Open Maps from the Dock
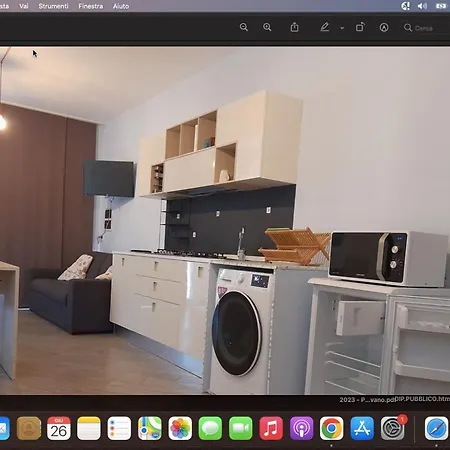The width and height of the screenshot is (450, 450). click(x=150, y=428)
